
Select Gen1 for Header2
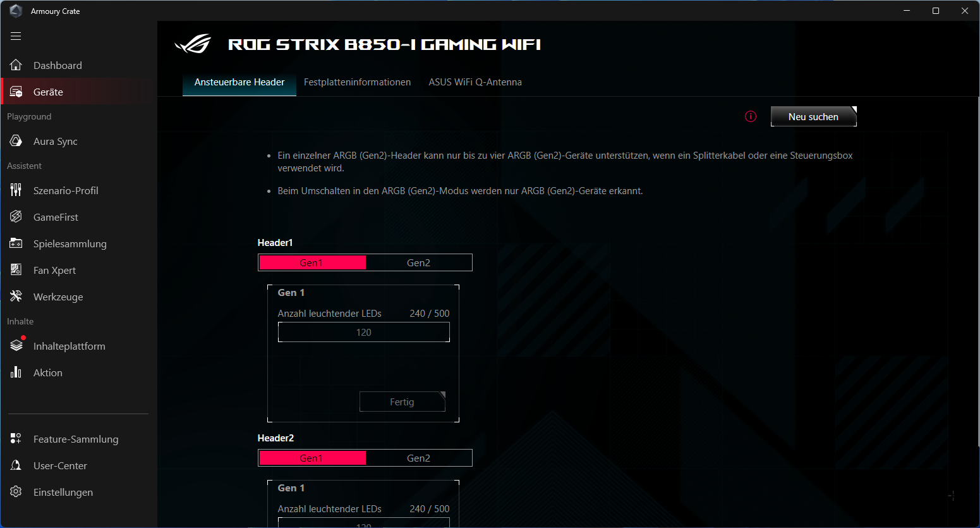pos(312,458)
